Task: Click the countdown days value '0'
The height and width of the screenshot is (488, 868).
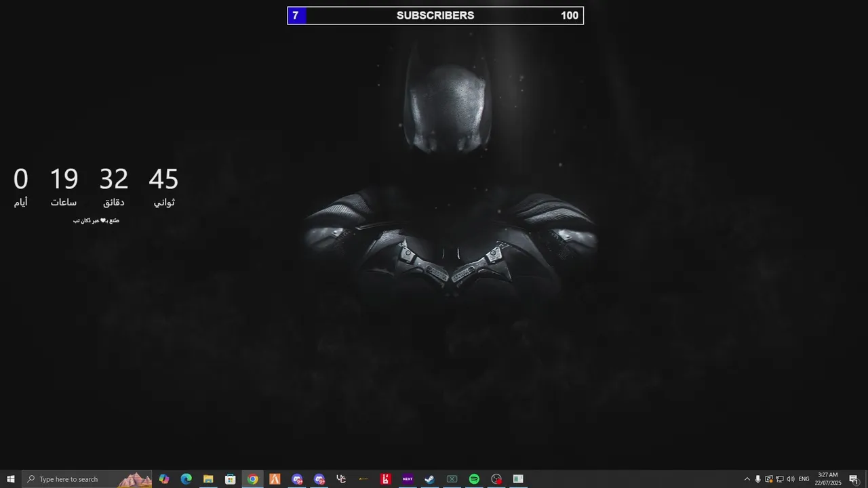Action: point(21,180)
